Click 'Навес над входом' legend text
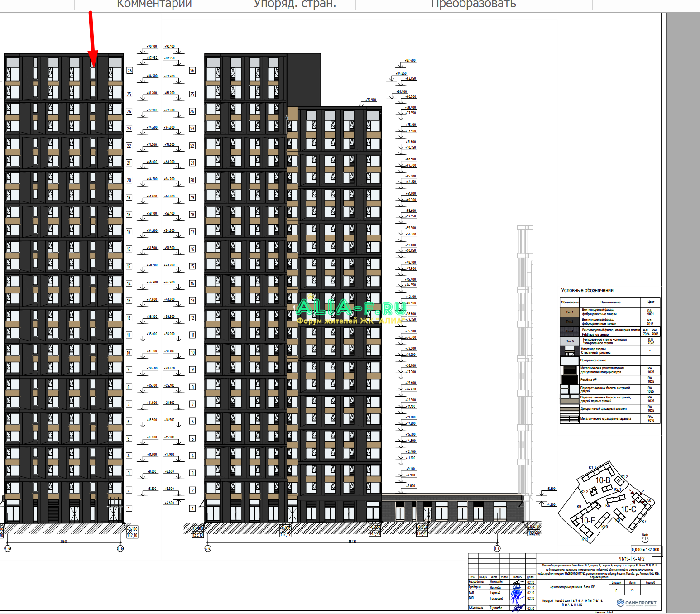This screenshot has width=700, height=614. pyautogui.click(x=593, y=349)
